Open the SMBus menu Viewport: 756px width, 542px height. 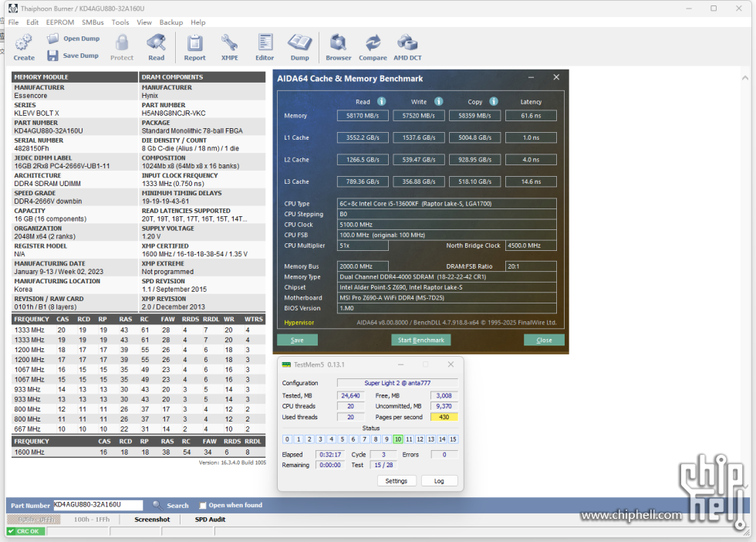(93, 22)
